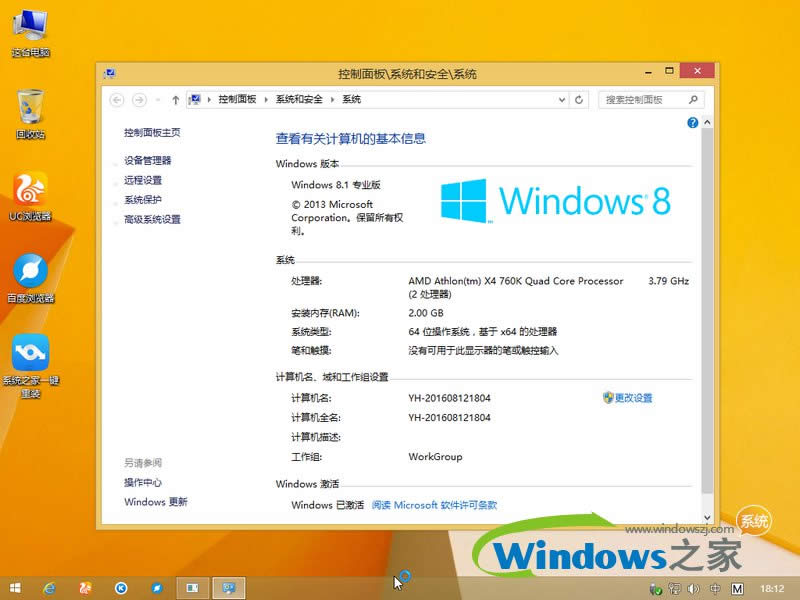Open 系统之家一键重装 desktop shortcut

click(30, 366)
